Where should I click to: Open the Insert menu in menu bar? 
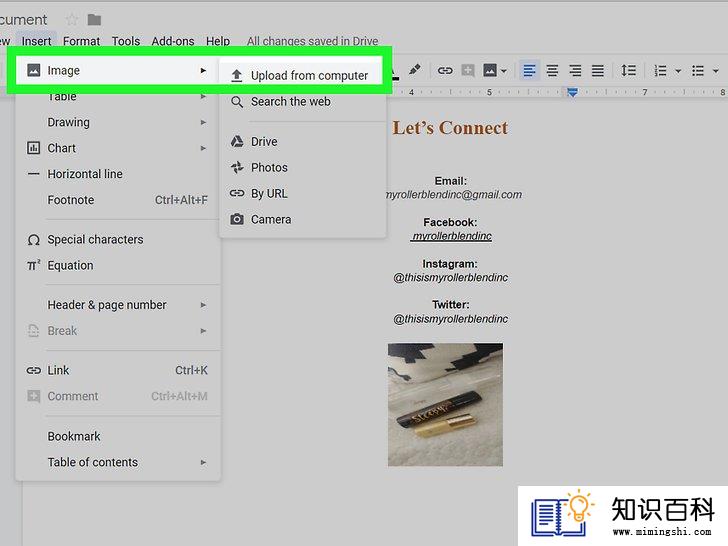pyautogui.click(x=36, y=41)
